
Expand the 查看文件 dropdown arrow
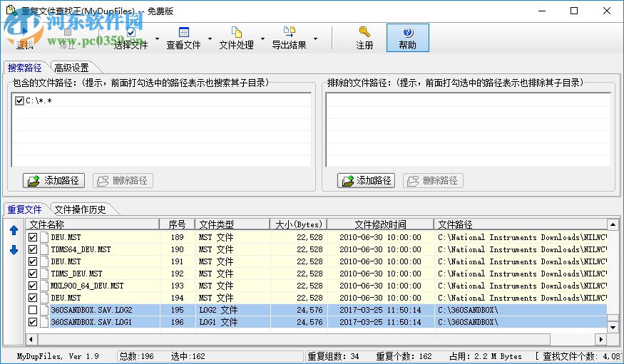pos(210,38)
